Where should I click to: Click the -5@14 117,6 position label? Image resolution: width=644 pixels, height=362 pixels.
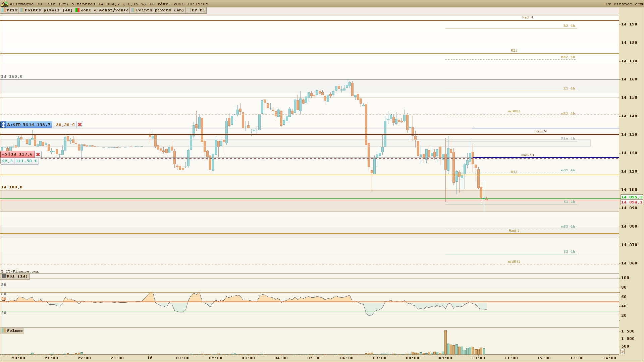pos(18,155)
